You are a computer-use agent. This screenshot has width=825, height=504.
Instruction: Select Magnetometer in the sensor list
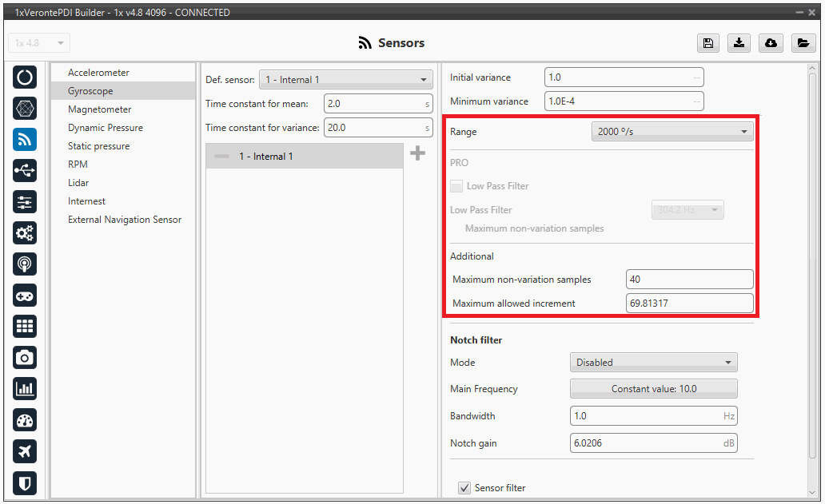tap(99, 109)
